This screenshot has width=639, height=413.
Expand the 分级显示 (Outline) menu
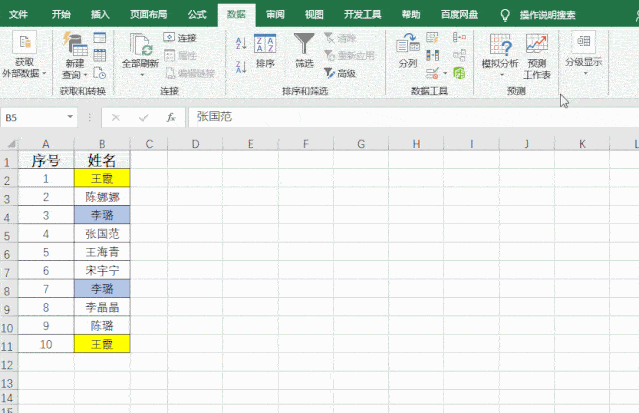coord(584,54)
